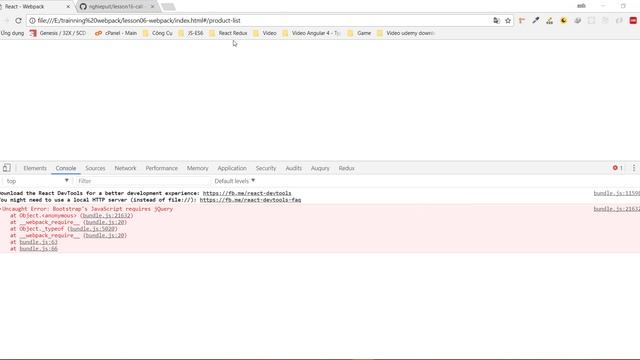Open the Performance tab
Image resolution: width=640 pixels, height=360 pixels.
[x=162, y=168]
